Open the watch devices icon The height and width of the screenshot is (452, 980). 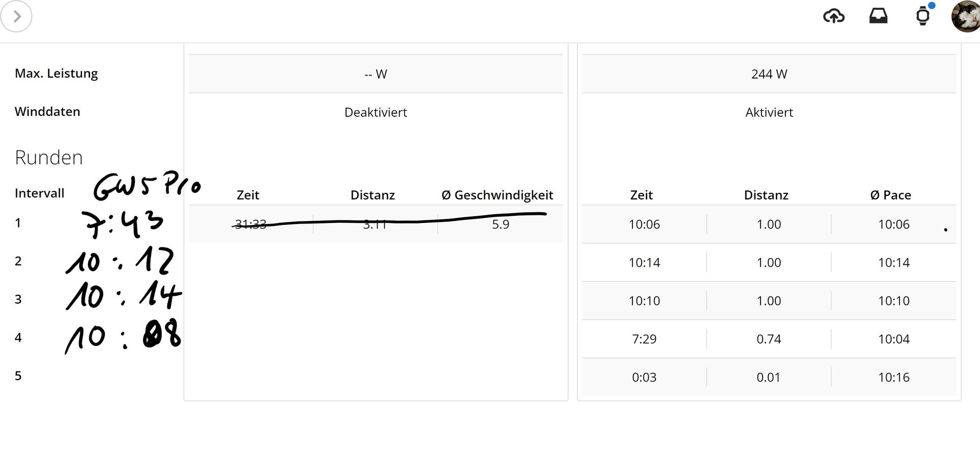click(x=922, y=16)
